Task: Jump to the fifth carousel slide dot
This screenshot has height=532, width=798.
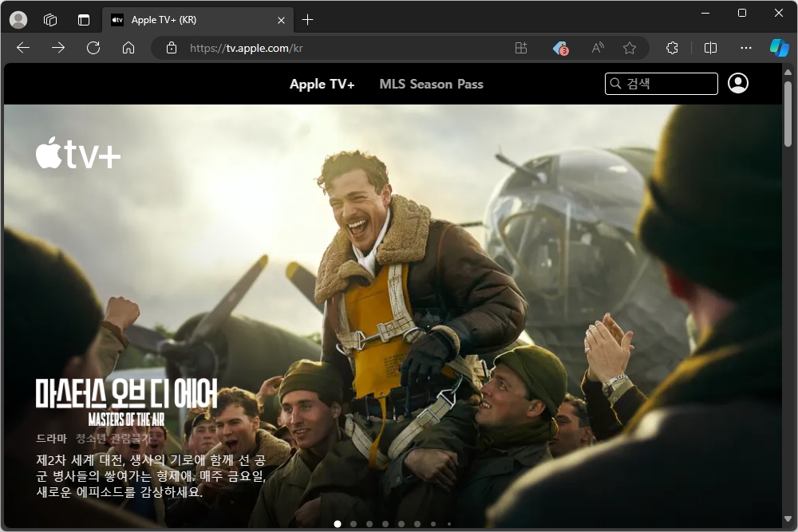Action: click(401, 524)
